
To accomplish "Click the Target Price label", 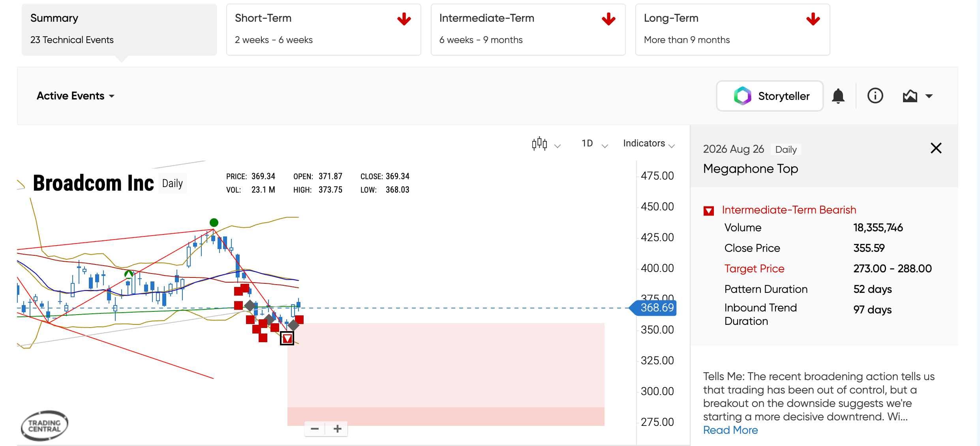I will coord(754,268).
